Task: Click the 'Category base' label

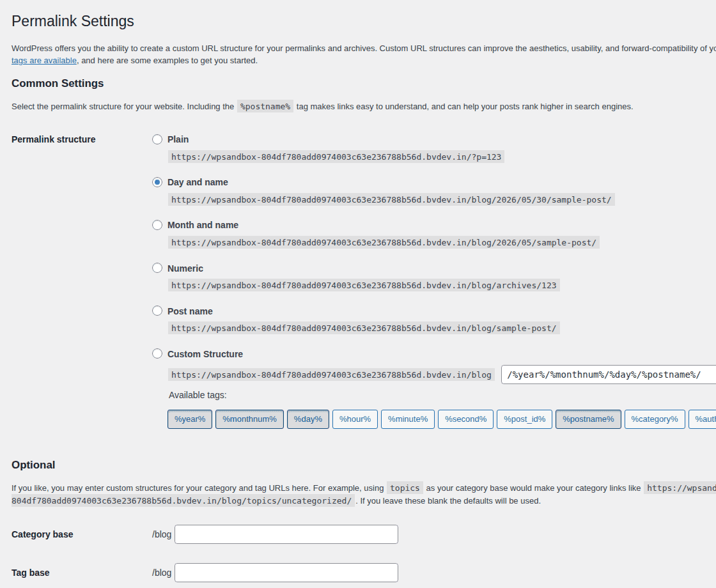Action: click(x=42, y=534)
